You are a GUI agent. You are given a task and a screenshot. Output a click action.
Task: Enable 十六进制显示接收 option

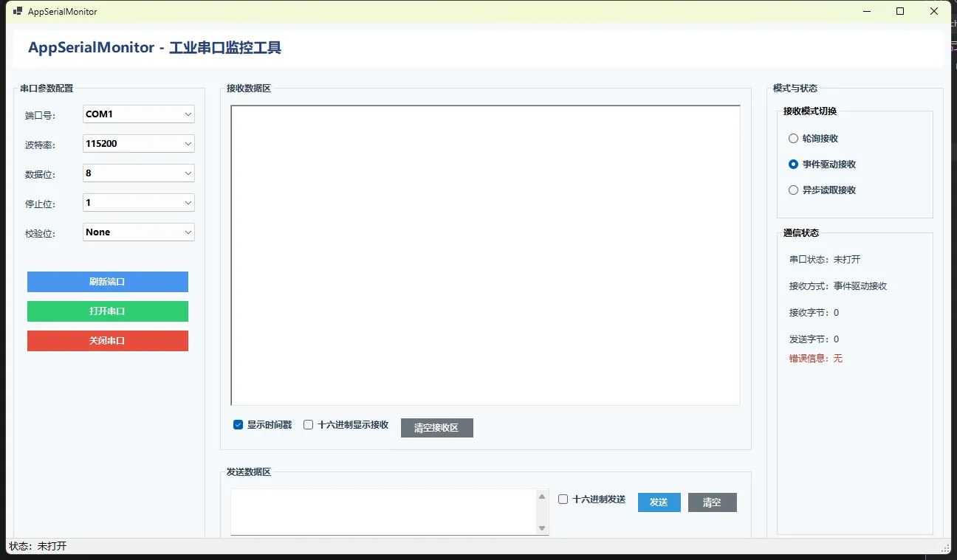(x=308, y=424)
